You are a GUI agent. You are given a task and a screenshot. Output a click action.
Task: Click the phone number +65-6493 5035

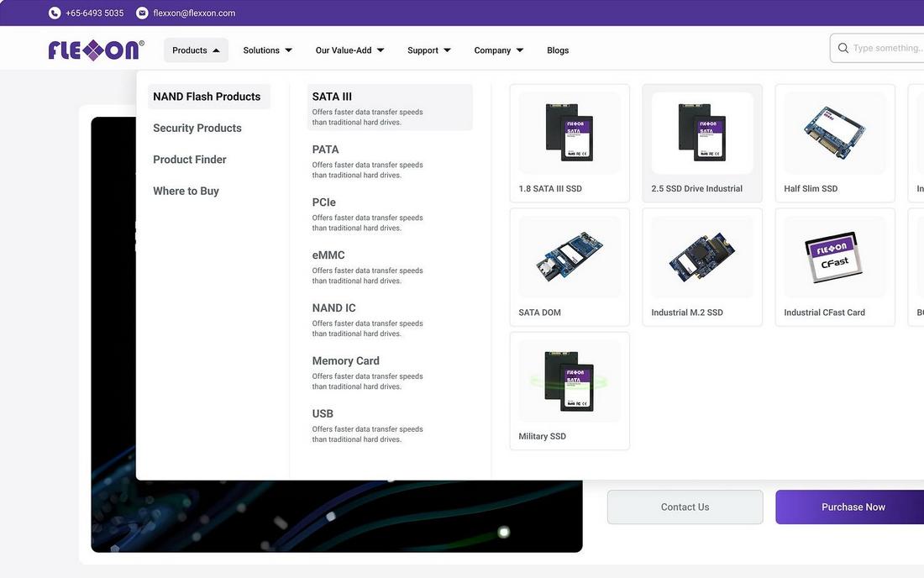tap(94, 13)
